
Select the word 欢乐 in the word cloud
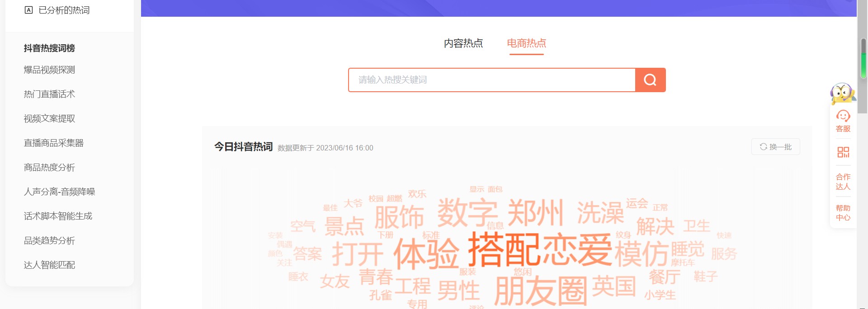click(417, 194)
